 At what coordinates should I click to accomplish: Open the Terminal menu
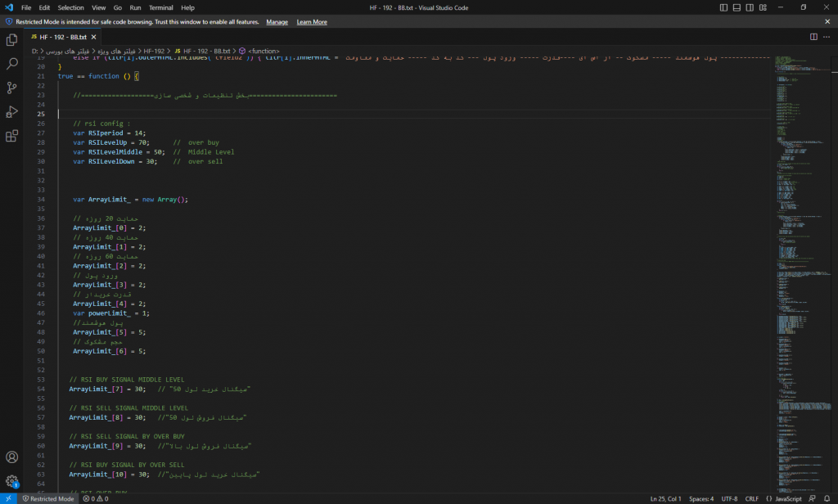[x=160, y=7]
